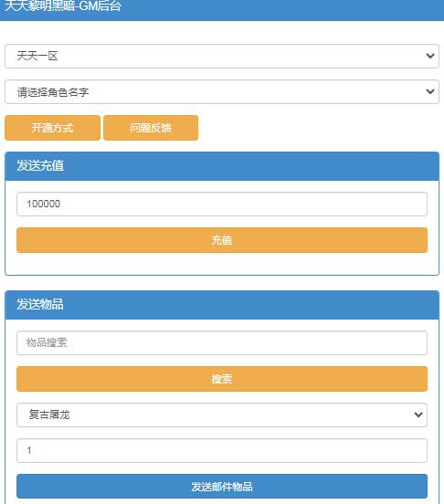Focus the item quantity field showing 1
Viewport: 444px width, 504px height.
[222, 451]
